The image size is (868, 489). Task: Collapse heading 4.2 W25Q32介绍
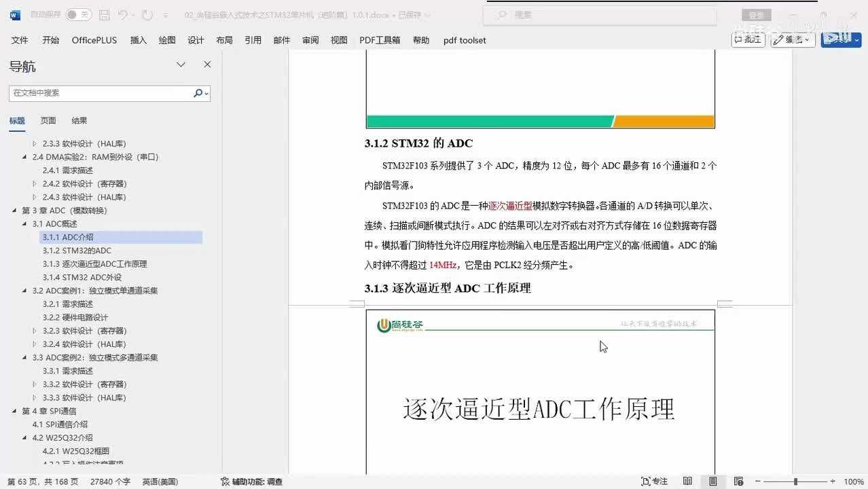[25, 438]
